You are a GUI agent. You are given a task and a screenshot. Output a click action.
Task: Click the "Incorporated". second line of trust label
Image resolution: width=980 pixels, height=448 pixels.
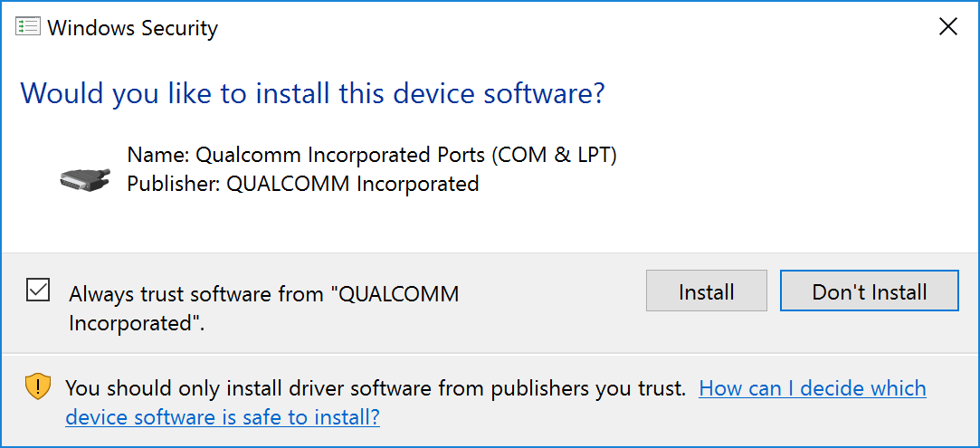coord(136,322)
